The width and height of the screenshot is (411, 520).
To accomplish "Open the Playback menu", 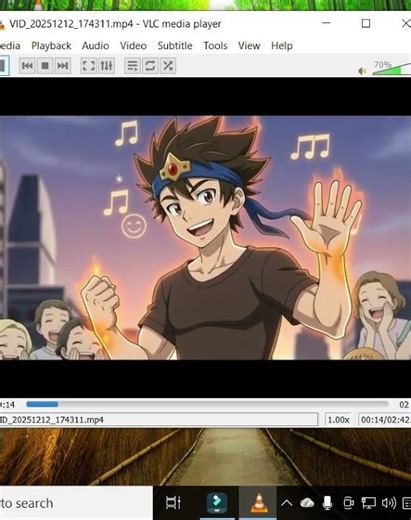I will click(51, 46).
